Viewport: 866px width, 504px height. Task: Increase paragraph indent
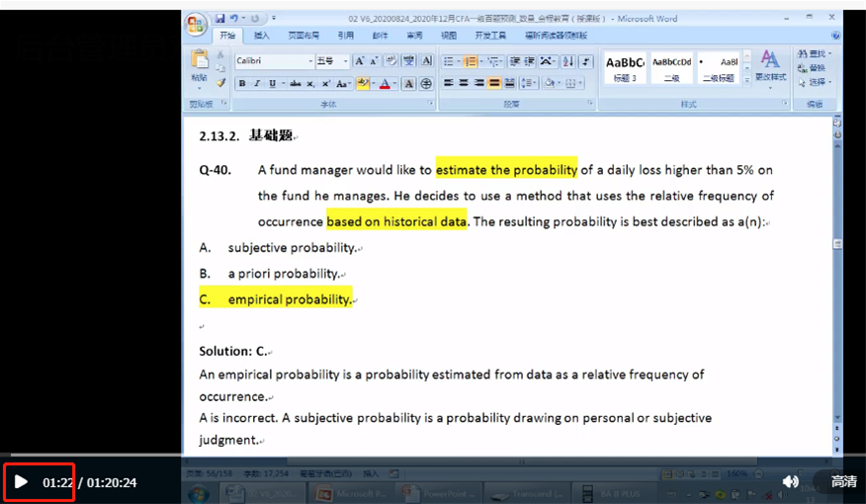coord(529,60)
